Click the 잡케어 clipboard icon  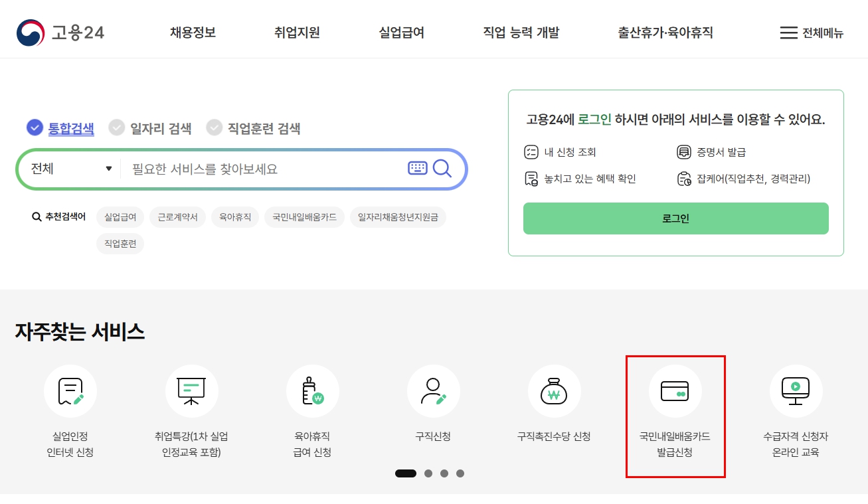point(684,179)
